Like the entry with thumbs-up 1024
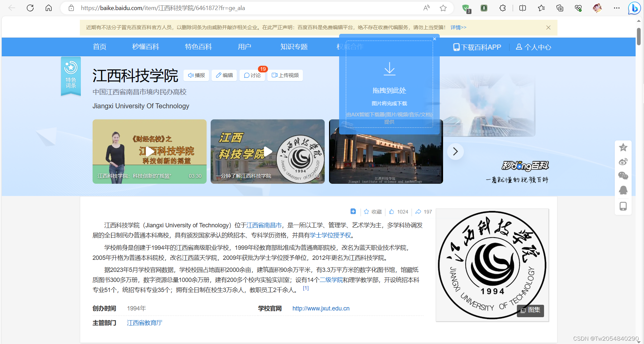This screenshot has height=344, width=644. tap(398, 212)
